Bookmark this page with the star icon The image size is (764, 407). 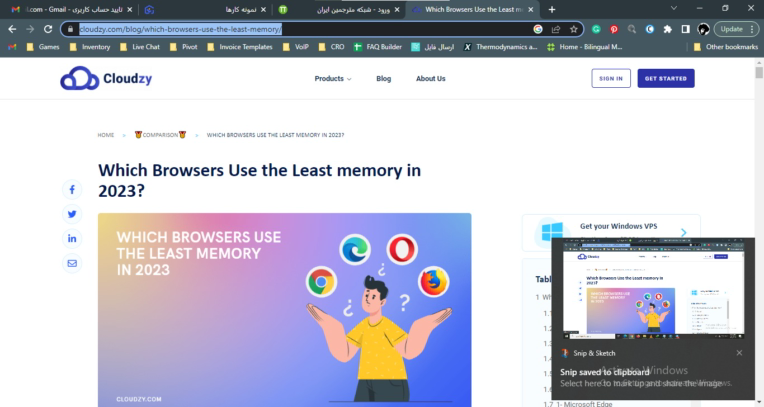(573, 29)
